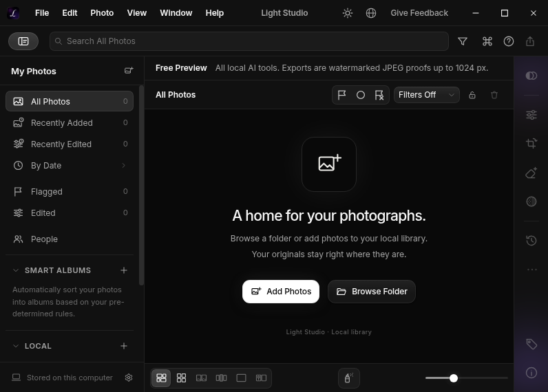Screen dimensions: 548x392
Task: Toggle the sidebar panel button
Action: click(23, 41)
